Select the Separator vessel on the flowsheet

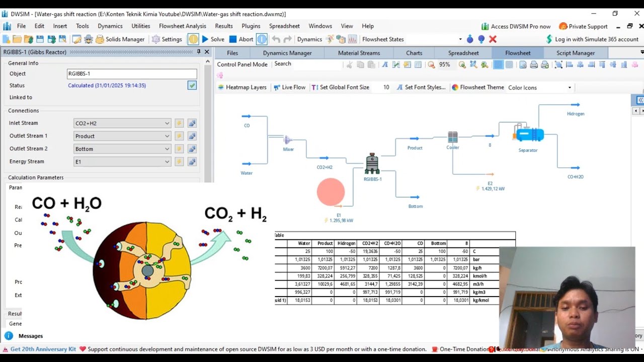click(x=528, y=134)
